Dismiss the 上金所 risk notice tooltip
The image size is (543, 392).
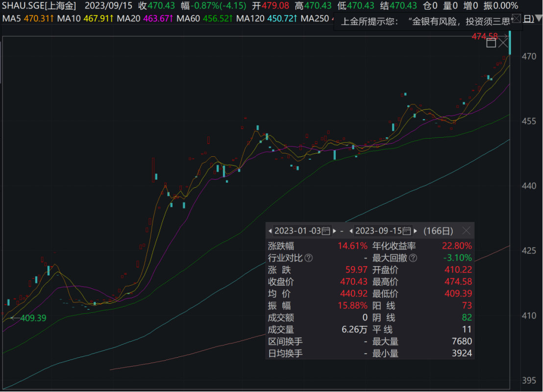pyautogui.click(x=516, y=19)
